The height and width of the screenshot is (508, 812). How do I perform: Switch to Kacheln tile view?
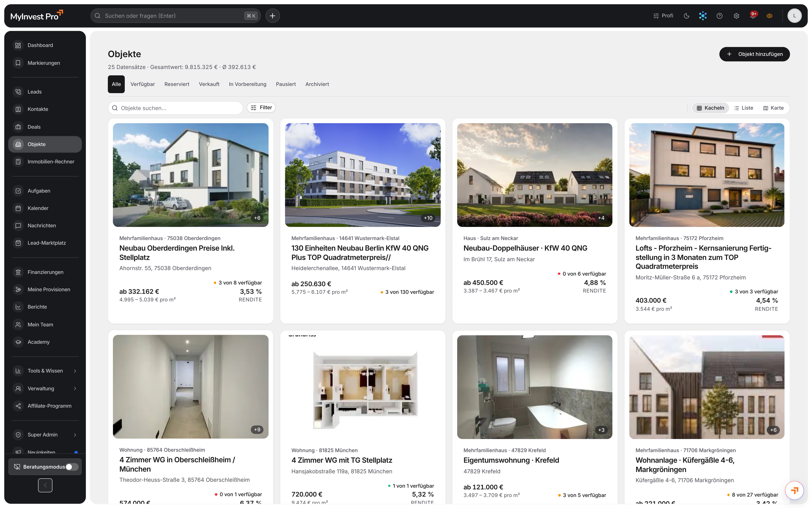[x=710, y=108]
